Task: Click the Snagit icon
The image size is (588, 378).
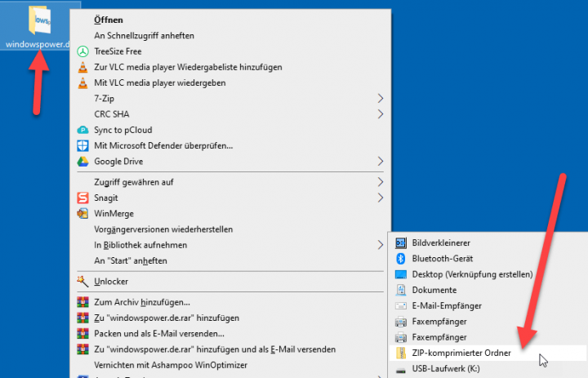Action: [82, 198]
